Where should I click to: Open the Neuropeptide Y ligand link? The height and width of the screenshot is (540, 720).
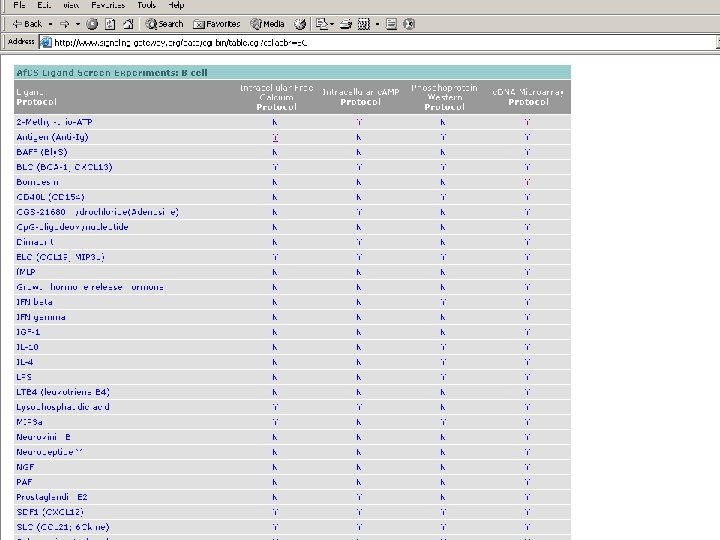(50, 452)
